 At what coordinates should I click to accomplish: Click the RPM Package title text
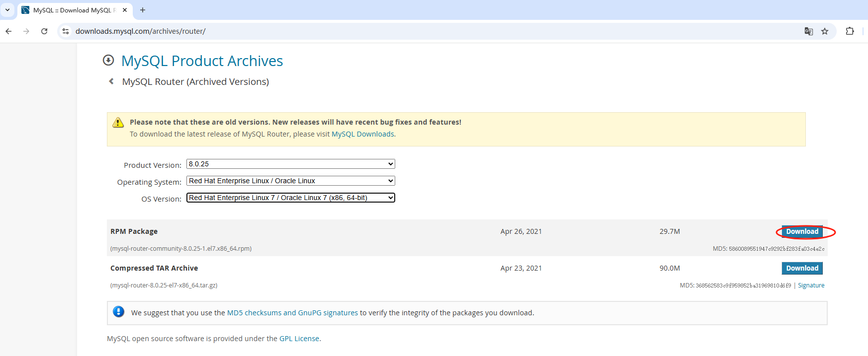pos(134,231)
